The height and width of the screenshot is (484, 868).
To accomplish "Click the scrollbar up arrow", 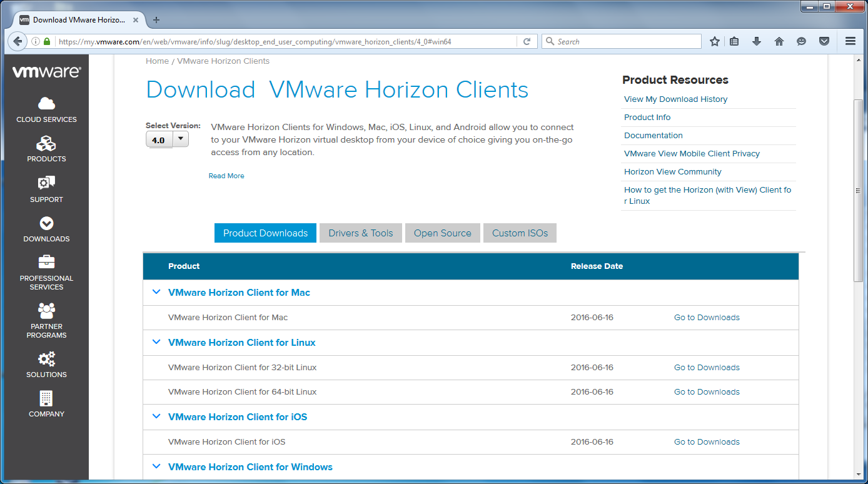I will coord(859,60).
